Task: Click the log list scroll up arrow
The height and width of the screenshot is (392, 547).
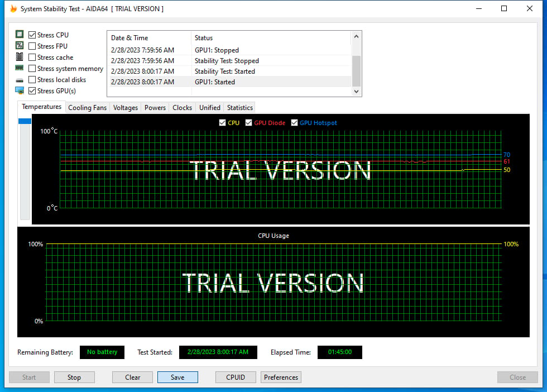Action: point(356,36)
